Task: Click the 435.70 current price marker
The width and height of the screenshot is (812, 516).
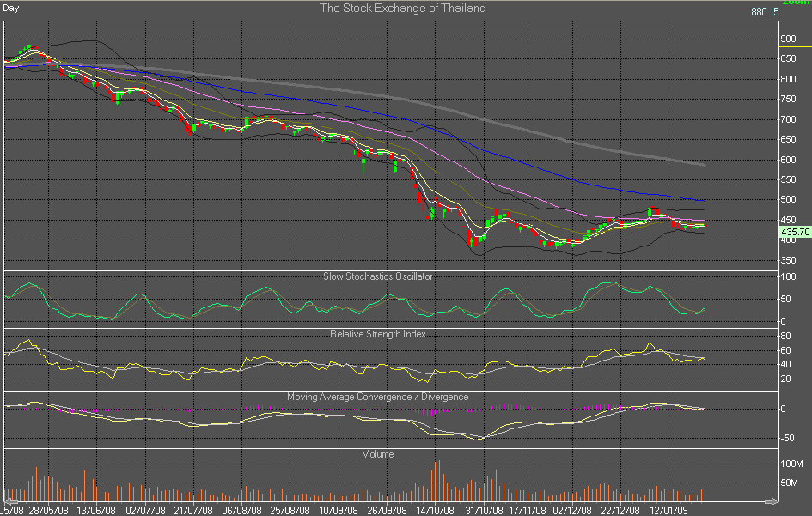Action: [795, 232]
